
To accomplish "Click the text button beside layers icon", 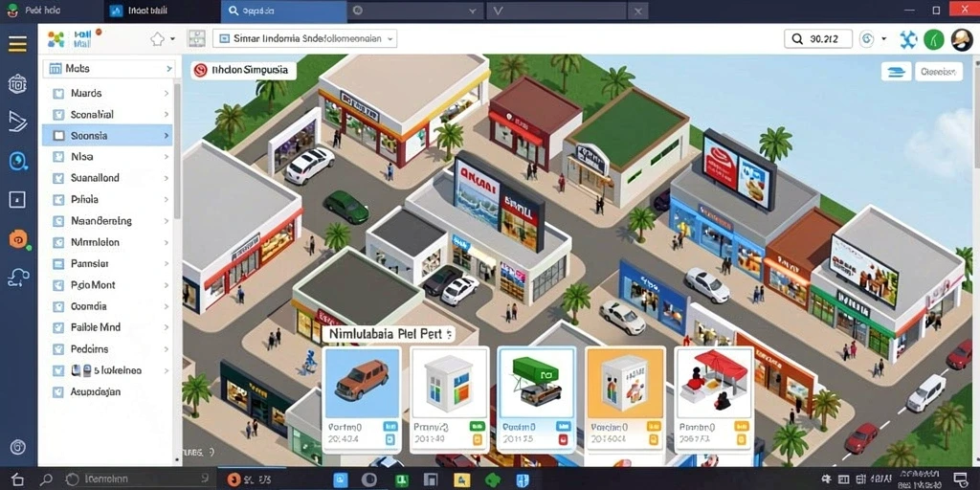I will click(x=939, y=72).
